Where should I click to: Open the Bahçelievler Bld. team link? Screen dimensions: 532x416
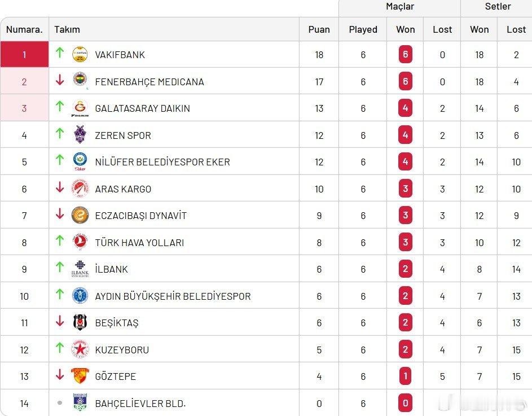click(140, 404)
